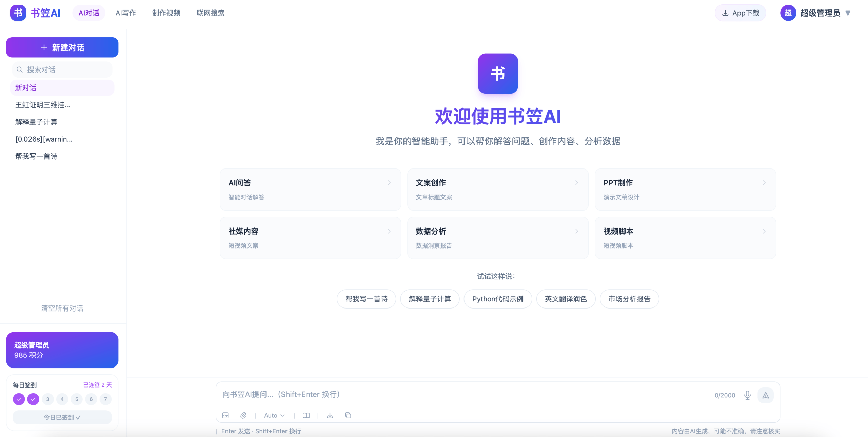Click the 书笠AI logo icon in header

18,13
